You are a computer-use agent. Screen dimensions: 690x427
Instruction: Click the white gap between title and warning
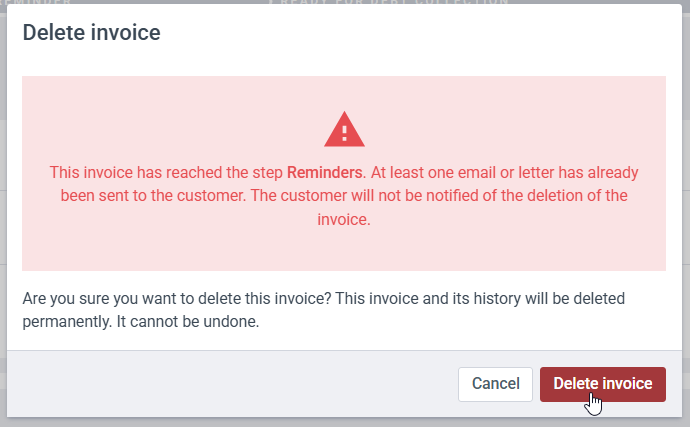pyautogui.click(x=344, y=65)
